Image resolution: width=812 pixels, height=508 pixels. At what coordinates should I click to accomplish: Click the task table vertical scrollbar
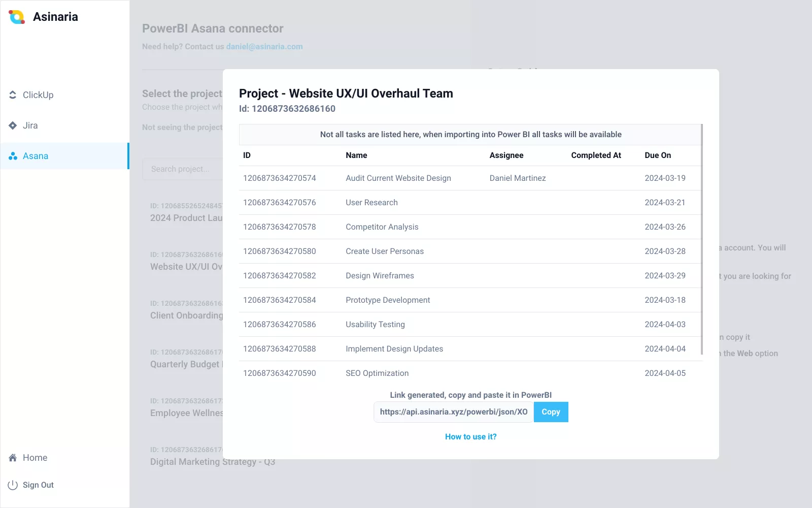coord(702,239)
